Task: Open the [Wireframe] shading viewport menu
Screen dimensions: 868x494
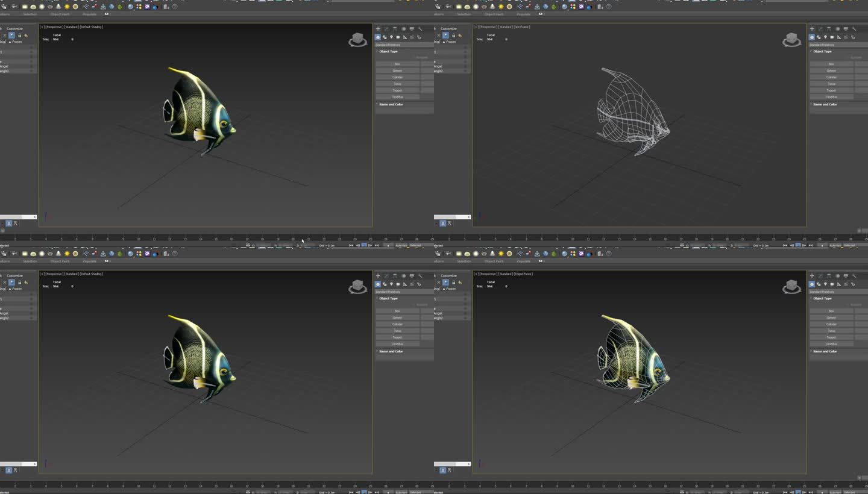Action: pos(522,27)
